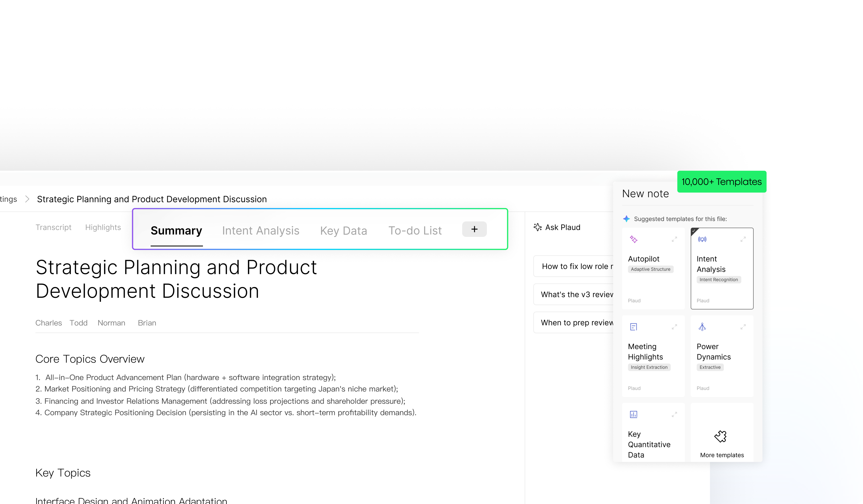
Task: Switch to the Intent Analysis tab
Action: (261, 230)
